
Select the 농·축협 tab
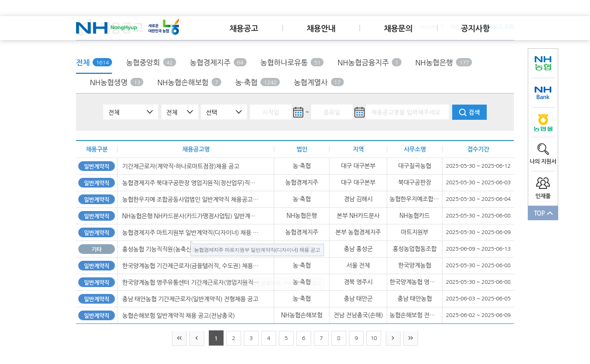pyautogui.click(x=257, y=82)
